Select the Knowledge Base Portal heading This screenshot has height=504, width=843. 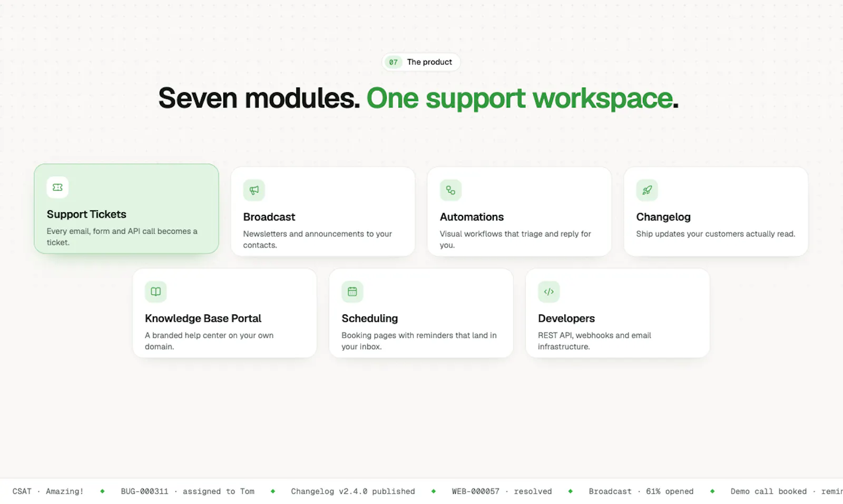click(203, 319)
